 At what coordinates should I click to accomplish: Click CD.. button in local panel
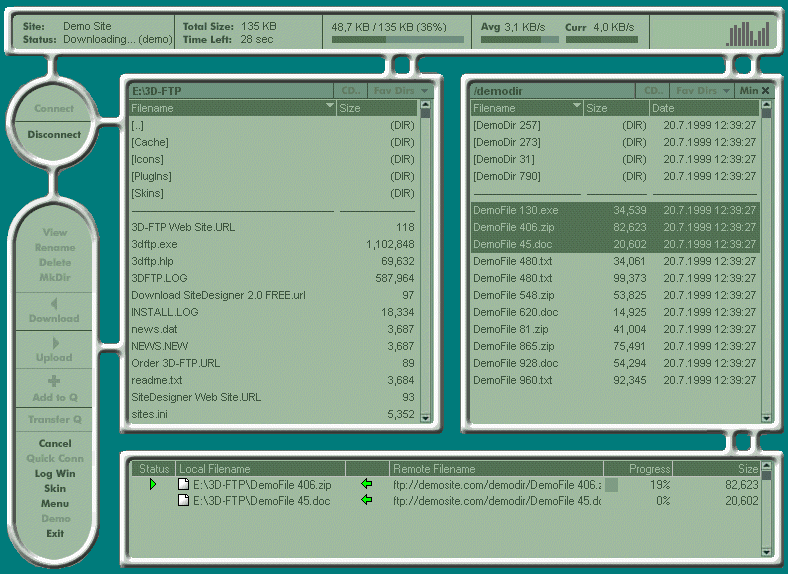pos(351,90)
